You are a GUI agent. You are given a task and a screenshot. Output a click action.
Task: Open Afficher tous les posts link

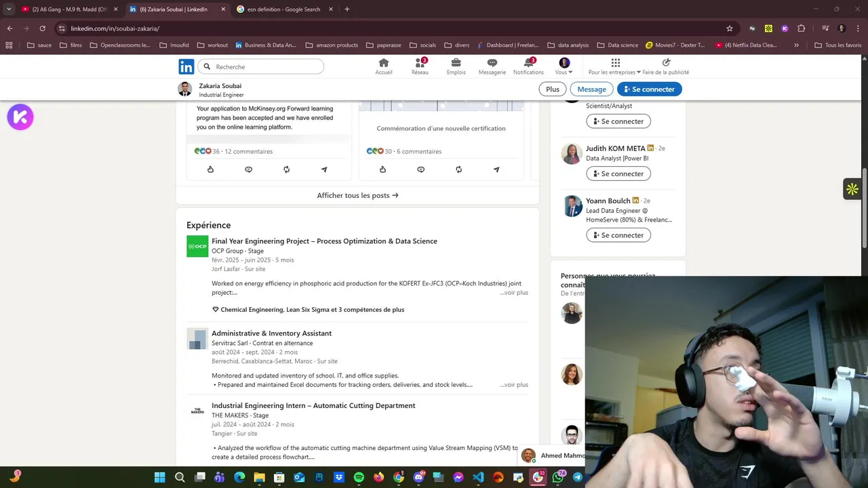click(357, 195)
